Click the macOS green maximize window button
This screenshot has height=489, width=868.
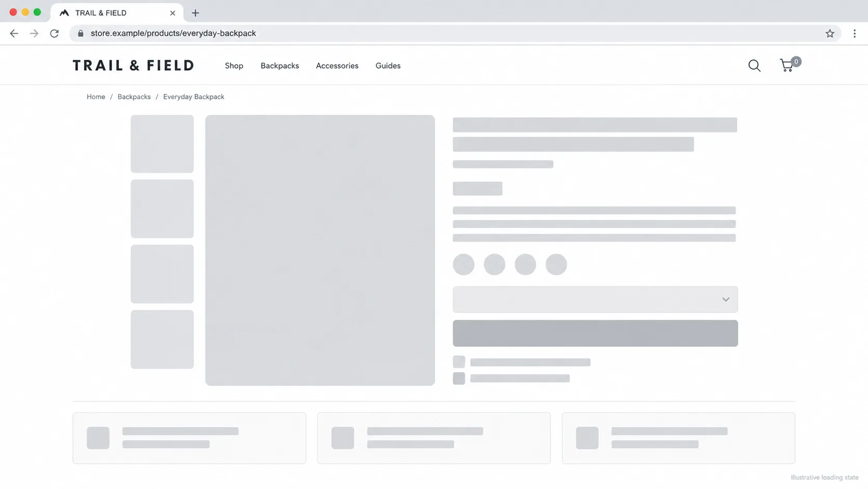pos(37,12)
